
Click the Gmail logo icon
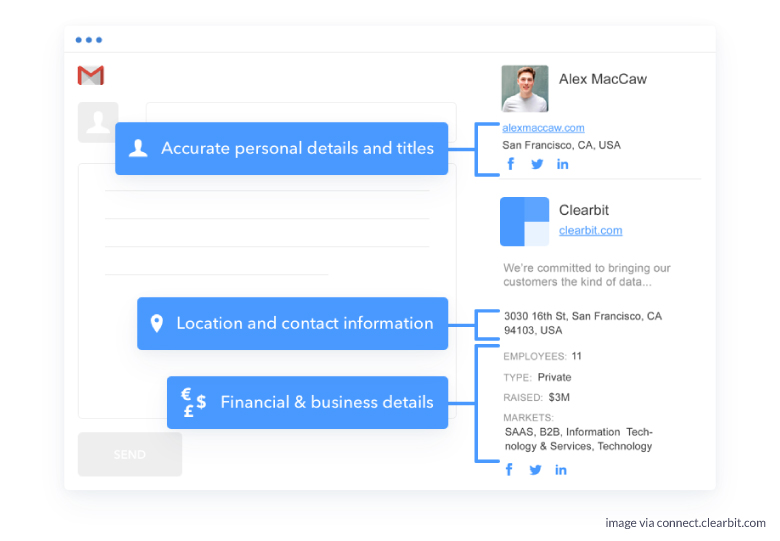(91, 75)
